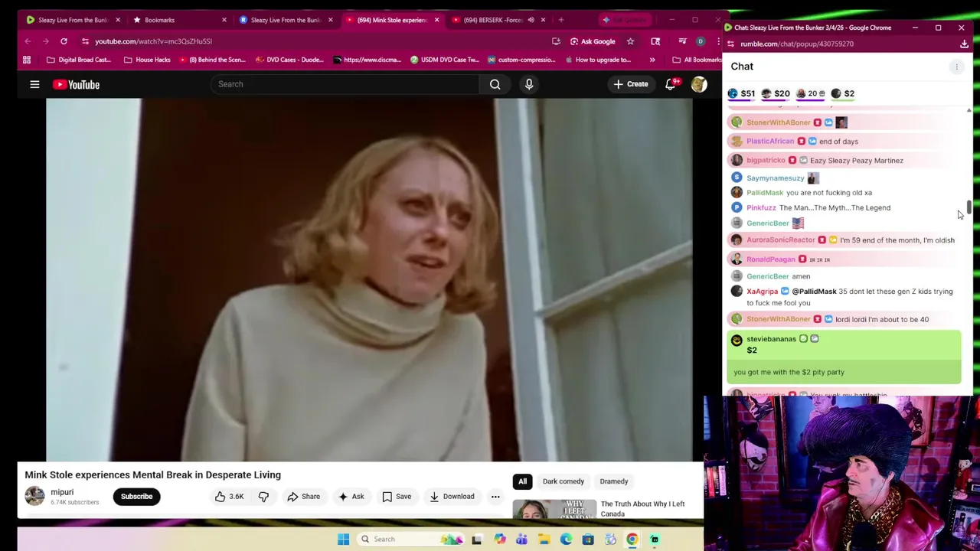
Task: Click username StonerWithABoner in top chat row
Action: (778, 122)
